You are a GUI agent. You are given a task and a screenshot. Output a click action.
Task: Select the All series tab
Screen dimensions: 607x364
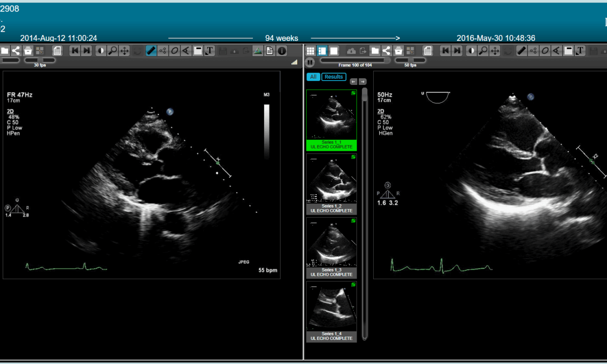coord(313,77)
